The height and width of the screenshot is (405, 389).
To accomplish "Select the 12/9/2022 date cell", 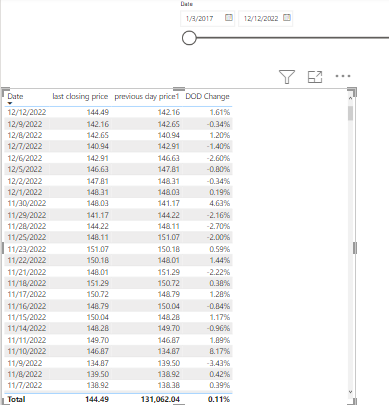I will click(x=25, y=124).
